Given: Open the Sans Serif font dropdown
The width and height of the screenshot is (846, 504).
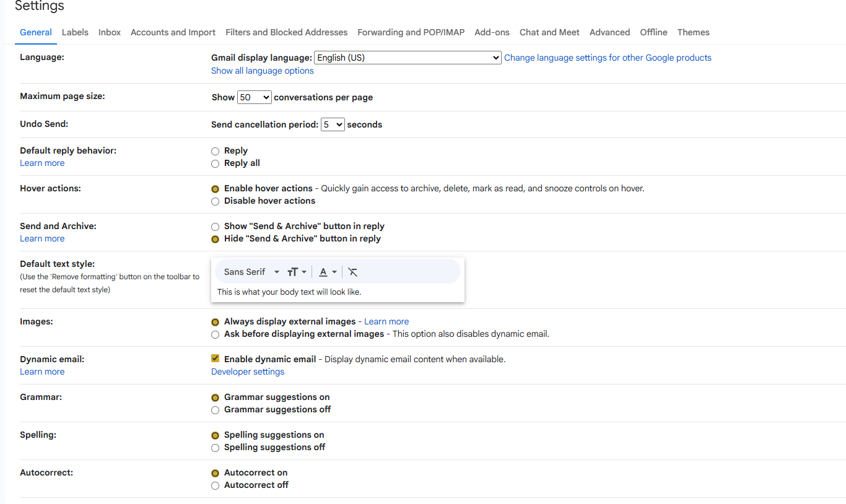Looking at the screenshot, I should pyautogui.click(x=249, y=272).
